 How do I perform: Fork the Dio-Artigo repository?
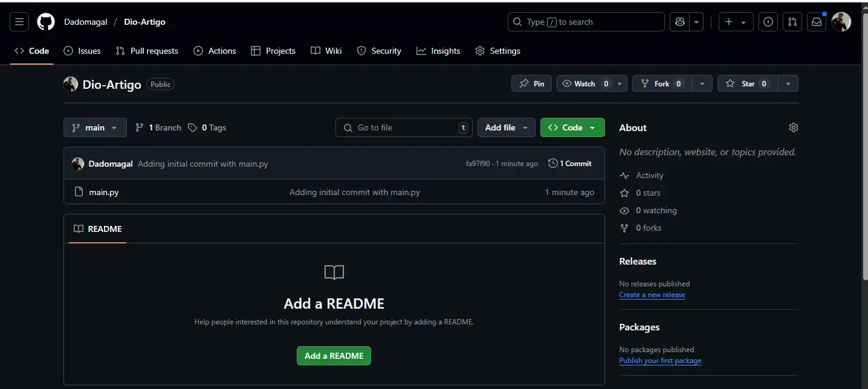coord(662,84)
